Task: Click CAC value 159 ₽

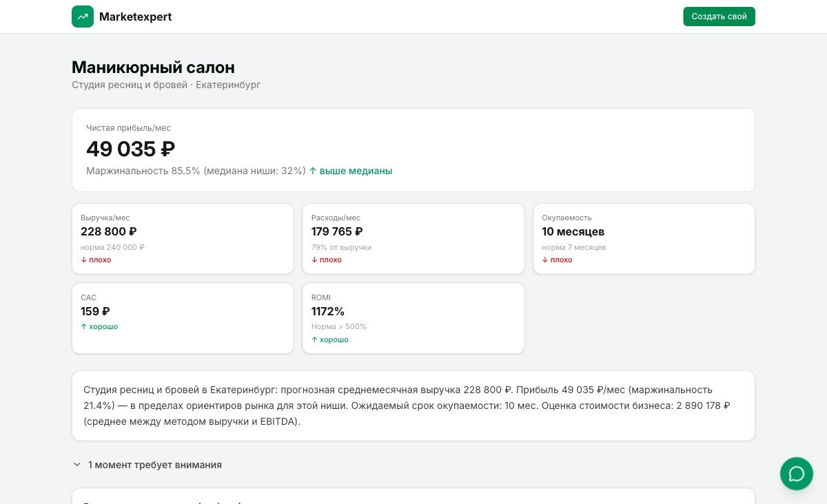Action: pyautogui.click(x=95, y=311)
